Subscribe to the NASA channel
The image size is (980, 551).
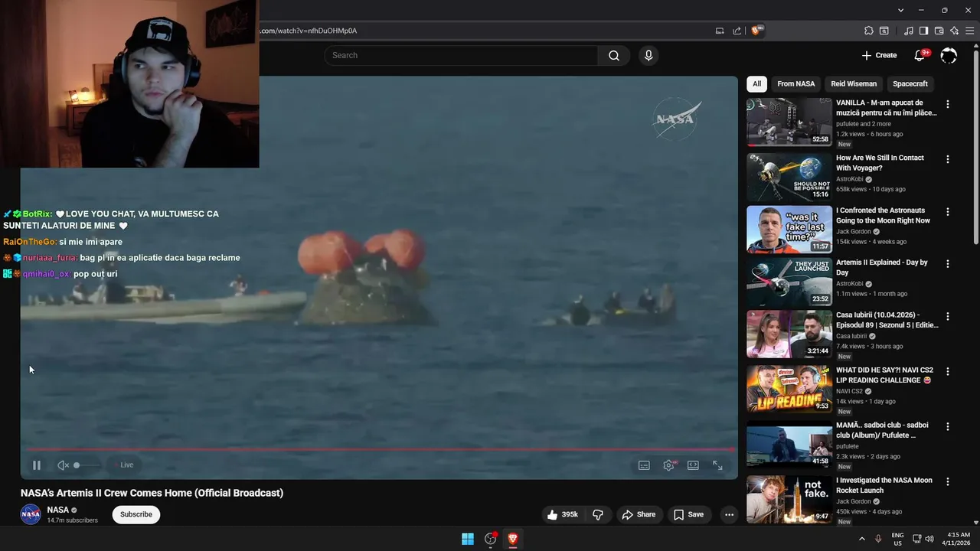(x=136, y=514)
